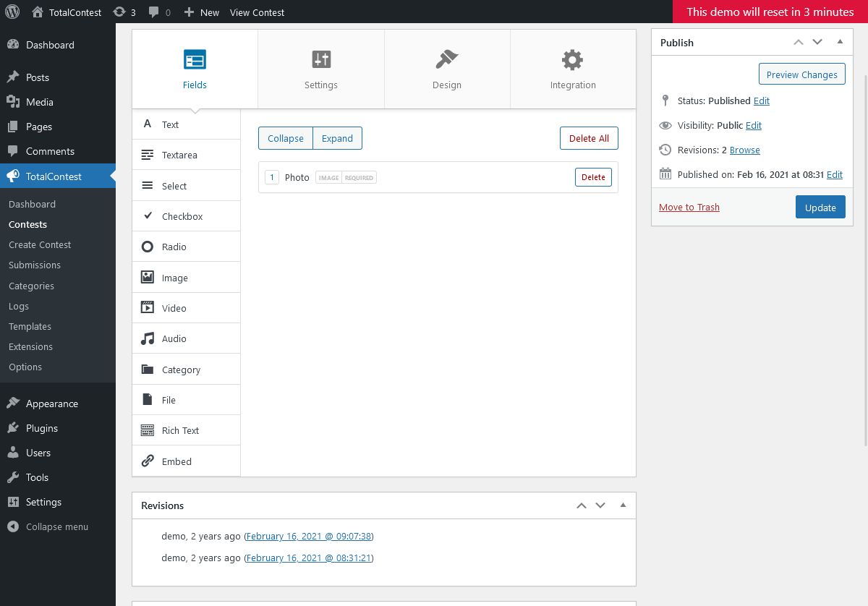Click View Contest in admin bar
The height and width of the screenshot is (606, 868).
(x=257, y=12)
